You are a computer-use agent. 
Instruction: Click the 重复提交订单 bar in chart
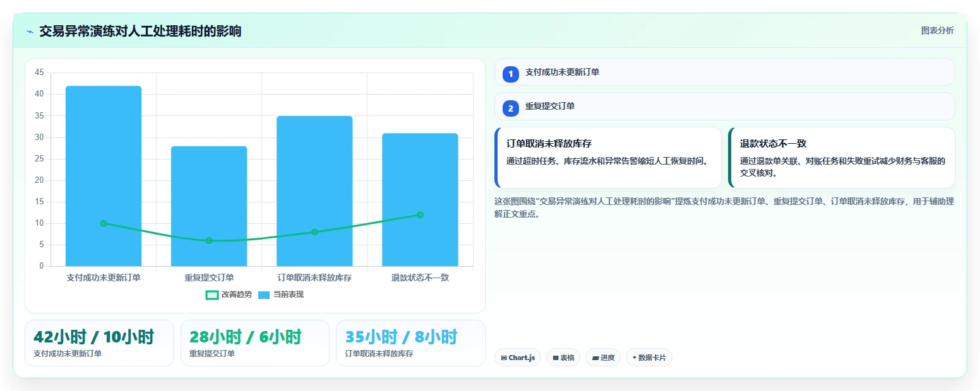click(209, 206)
